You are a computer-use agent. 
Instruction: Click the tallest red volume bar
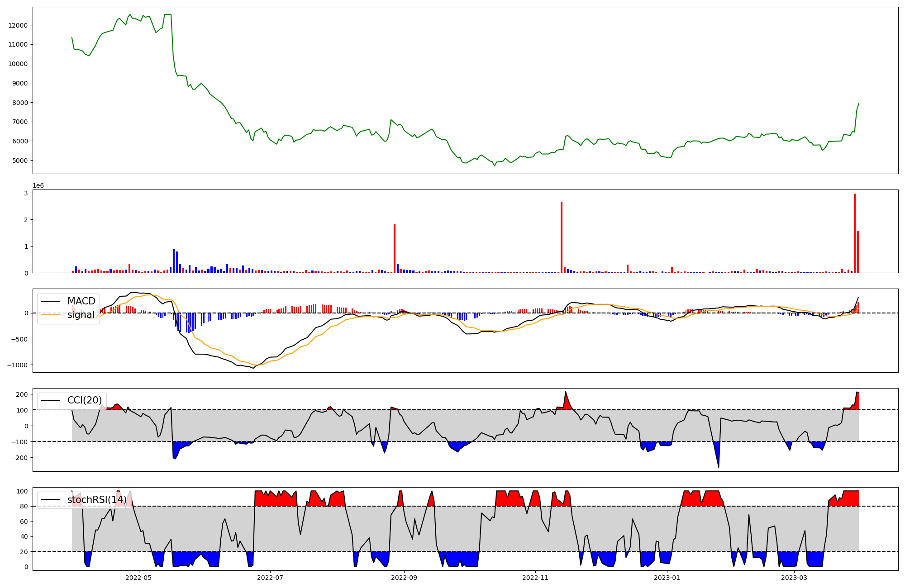tap(855, 233)
